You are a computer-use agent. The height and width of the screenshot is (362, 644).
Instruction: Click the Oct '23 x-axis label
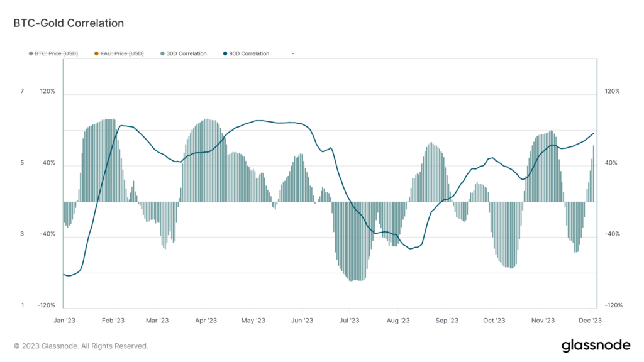[x=494, y=321]
